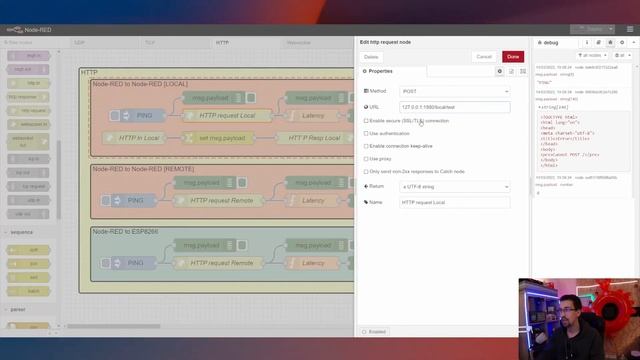
Task: Click the red Done button
Action: tap(513, 57)
